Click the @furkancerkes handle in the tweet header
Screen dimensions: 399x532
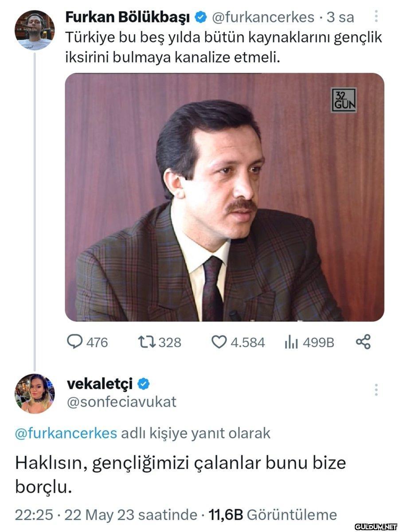pyautogui.click(x=262, y=17)
